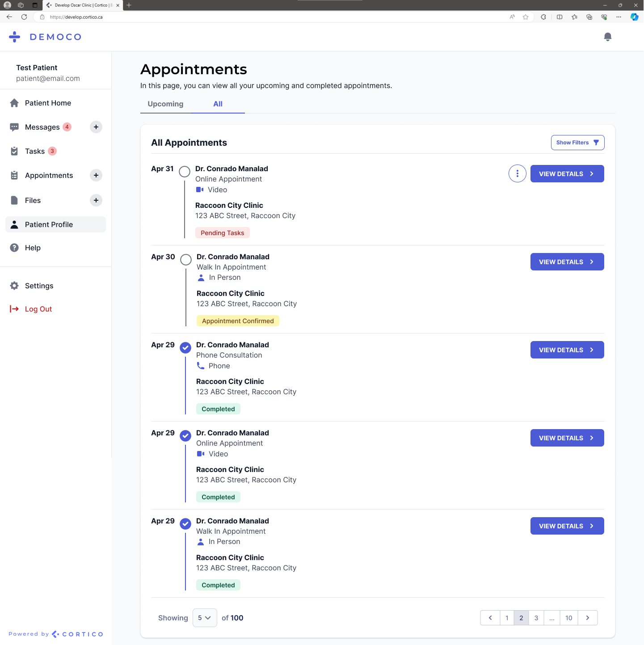Open three-dot menu for Apr 31 appointment

pos(518,173)
